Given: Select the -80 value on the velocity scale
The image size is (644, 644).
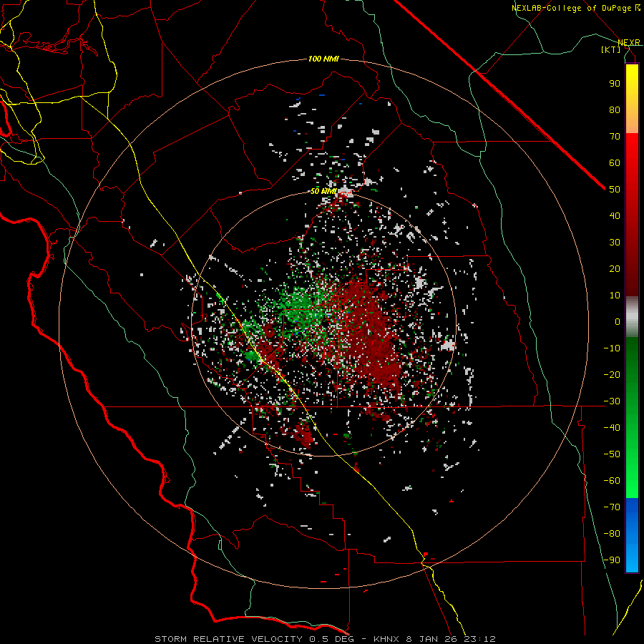Looking at the screenshot, I should [612, 534].
